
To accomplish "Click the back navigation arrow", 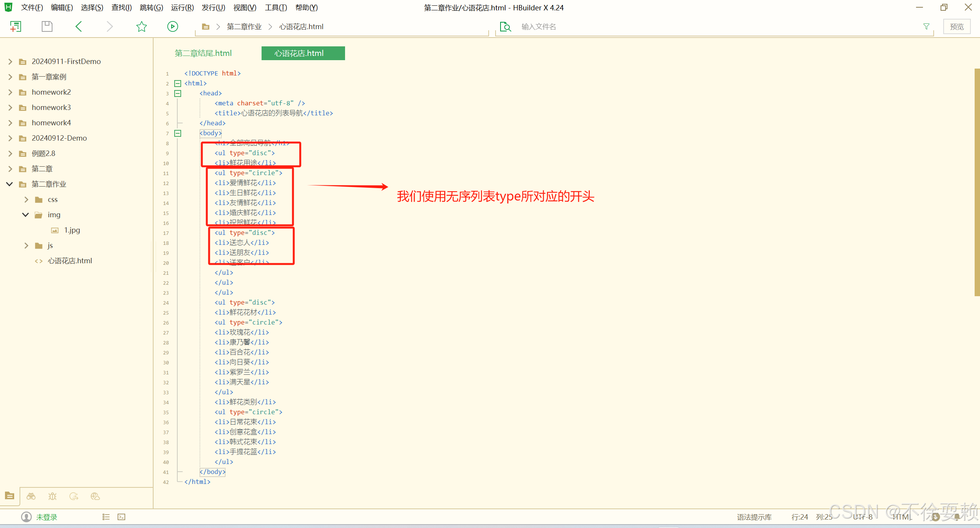I will 79,26.
